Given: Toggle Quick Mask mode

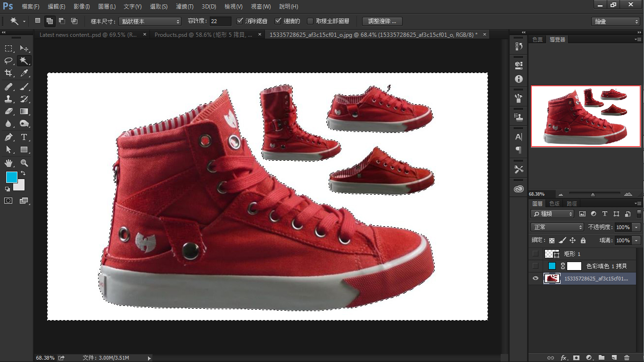Looking at the screenshot, I should pyautogui.click(x=8, y=200).
